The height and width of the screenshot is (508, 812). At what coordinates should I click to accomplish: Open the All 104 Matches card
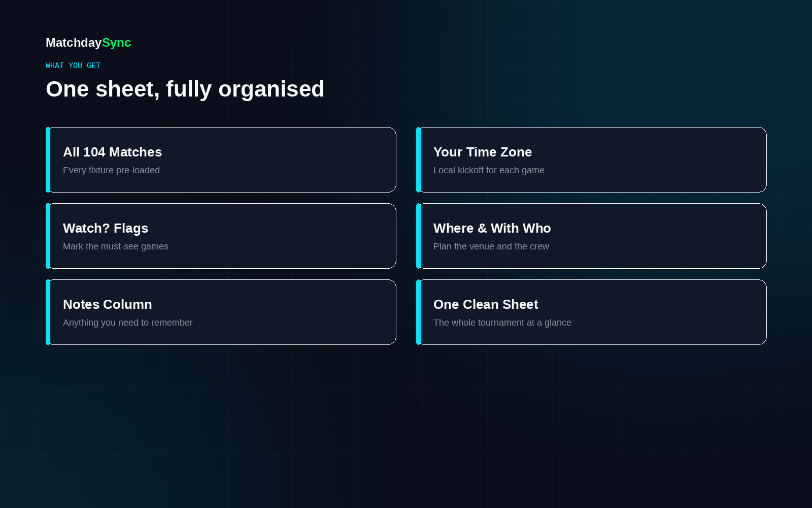221,160
